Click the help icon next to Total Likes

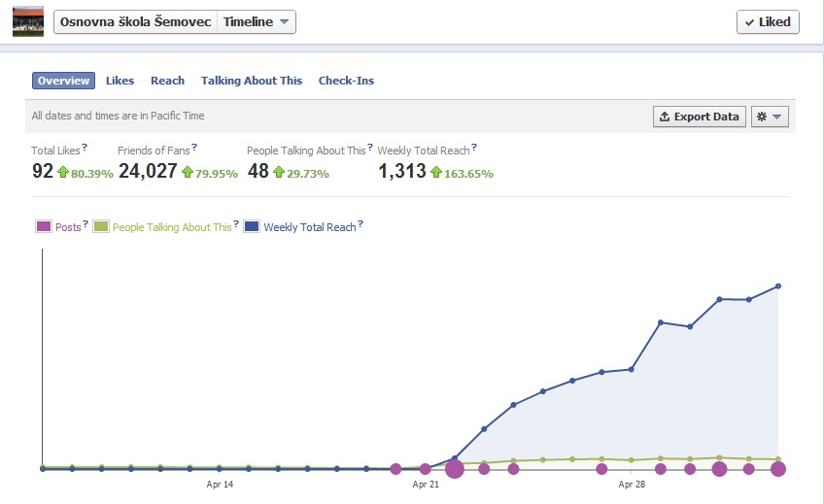click(85, 148)
